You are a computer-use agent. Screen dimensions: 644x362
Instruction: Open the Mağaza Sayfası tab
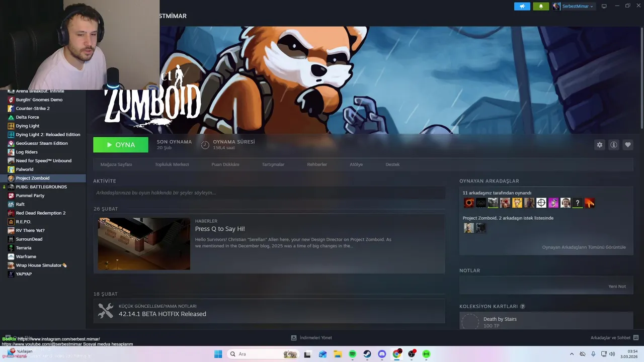tap(116, 164)
